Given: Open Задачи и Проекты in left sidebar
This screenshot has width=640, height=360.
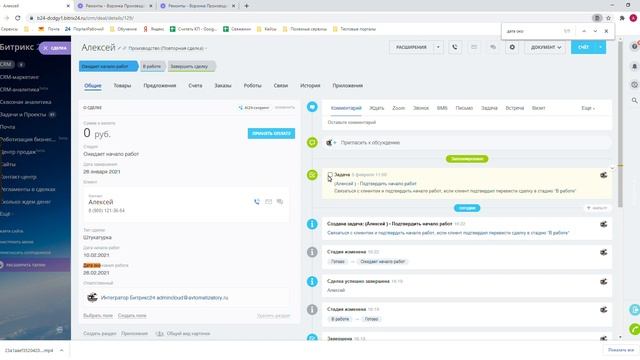Looking at the screenshot, I should coord(23,115).
